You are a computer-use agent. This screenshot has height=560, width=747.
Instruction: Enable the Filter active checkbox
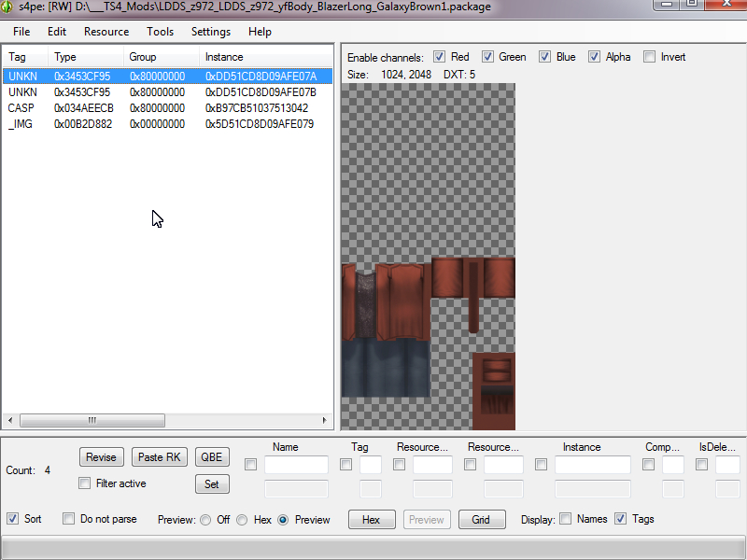pos(84,483)
